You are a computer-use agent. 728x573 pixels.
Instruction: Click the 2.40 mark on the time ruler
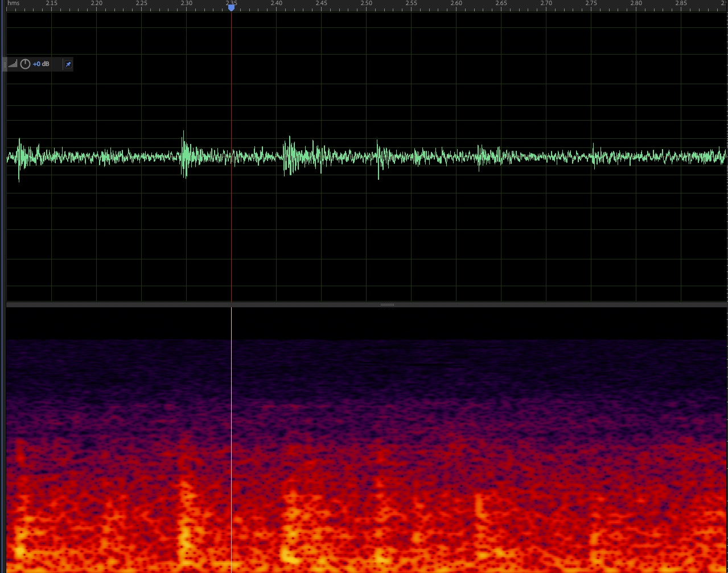276,3
